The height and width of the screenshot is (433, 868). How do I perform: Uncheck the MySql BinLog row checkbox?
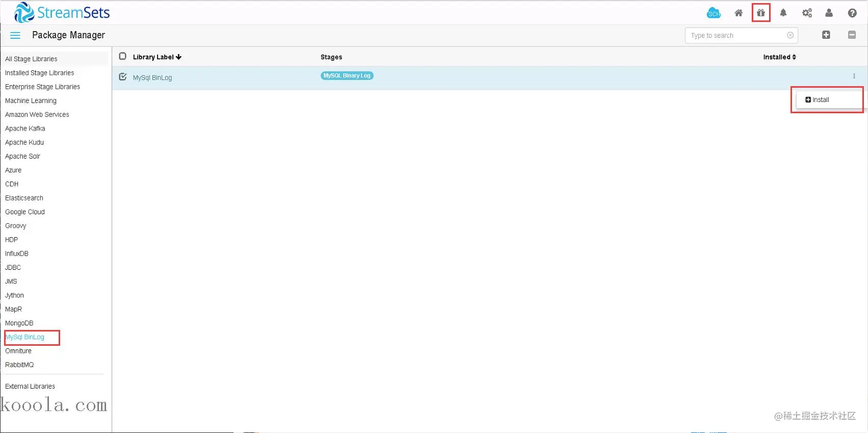point(122,77)
